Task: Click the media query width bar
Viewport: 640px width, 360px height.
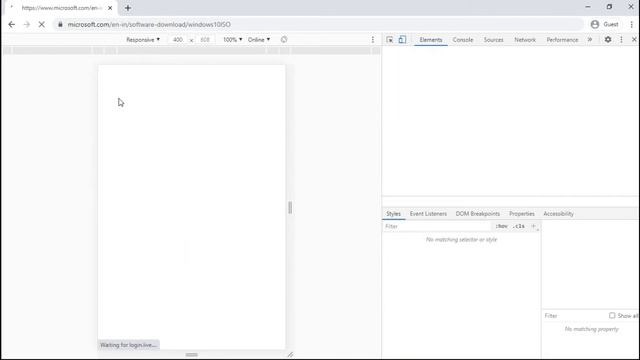Action: [191, 51]
